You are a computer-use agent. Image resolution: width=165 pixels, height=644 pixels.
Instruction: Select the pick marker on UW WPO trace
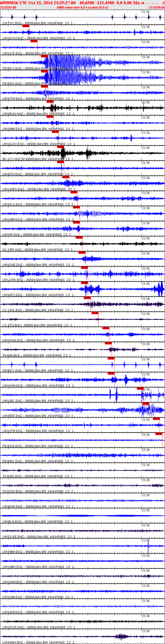(85, 283)
